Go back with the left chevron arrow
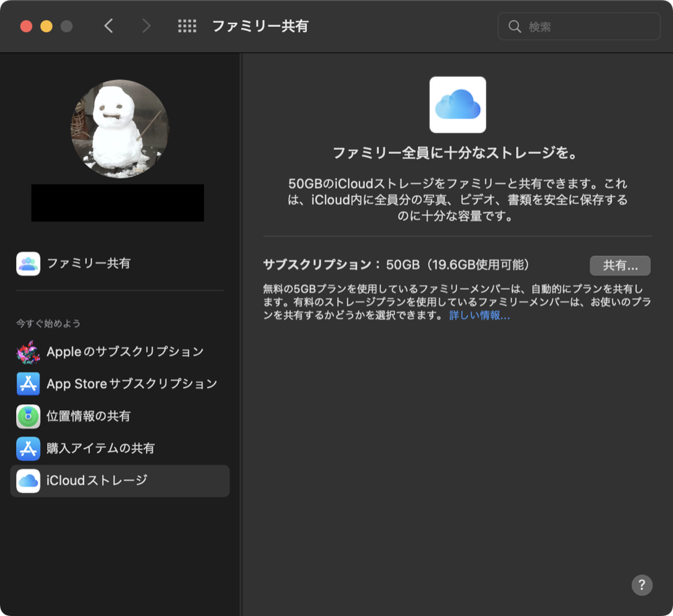The image size is (673, 616). [108, 26]
